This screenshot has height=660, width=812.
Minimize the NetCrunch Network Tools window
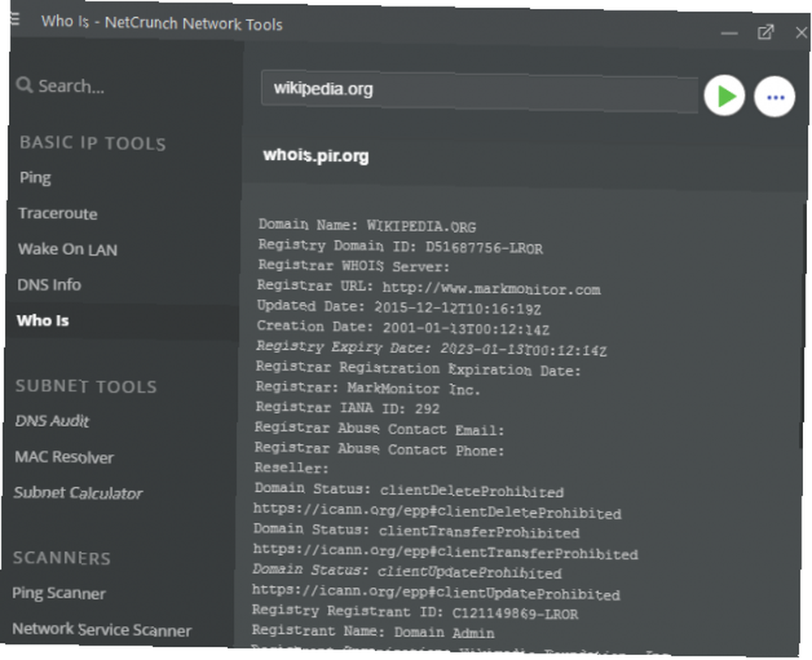pos(728,33)
